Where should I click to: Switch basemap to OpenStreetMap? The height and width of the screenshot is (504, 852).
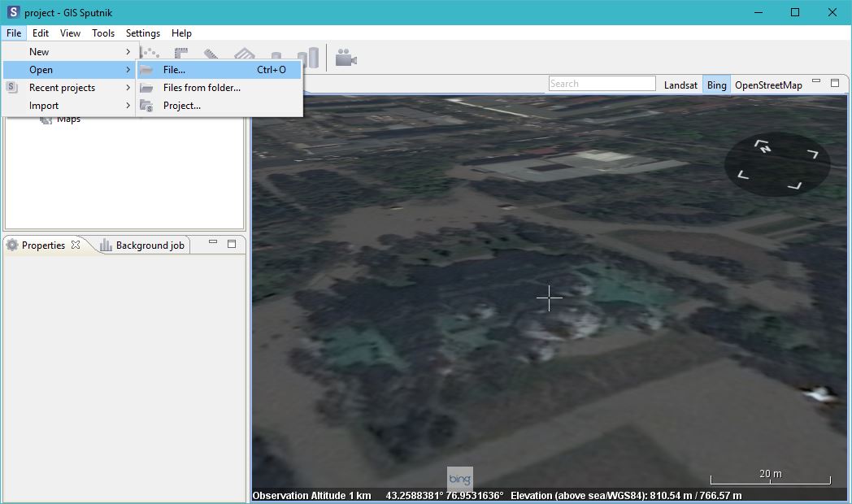[x=768, y=85]
